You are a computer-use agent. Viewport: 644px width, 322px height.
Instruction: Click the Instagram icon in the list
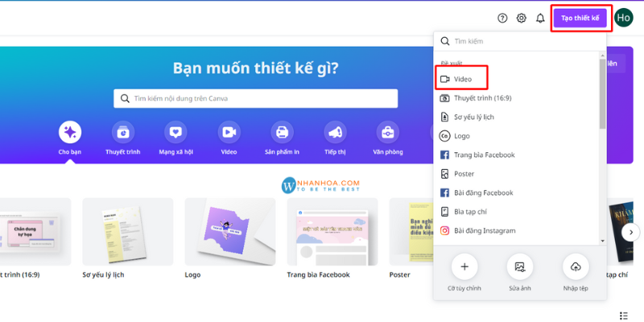pos(445,231)
